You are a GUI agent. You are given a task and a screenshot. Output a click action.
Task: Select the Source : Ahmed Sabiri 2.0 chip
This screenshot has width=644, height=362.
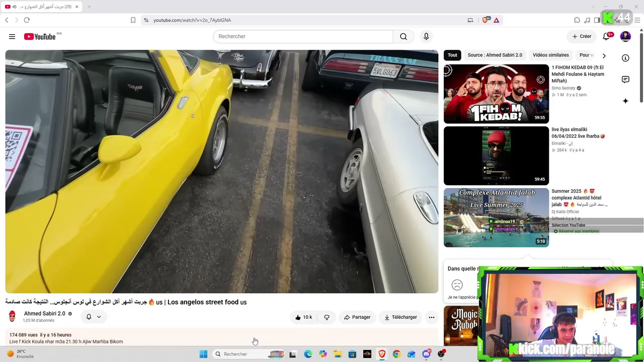pyautogui.click(x=495, y=55)
